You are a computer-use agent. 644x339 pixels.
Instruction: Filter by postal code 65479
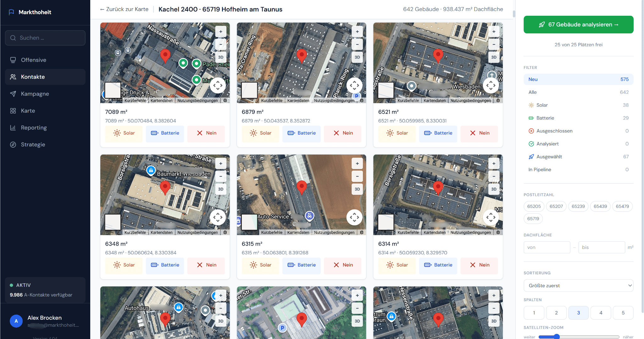[622, 206]
